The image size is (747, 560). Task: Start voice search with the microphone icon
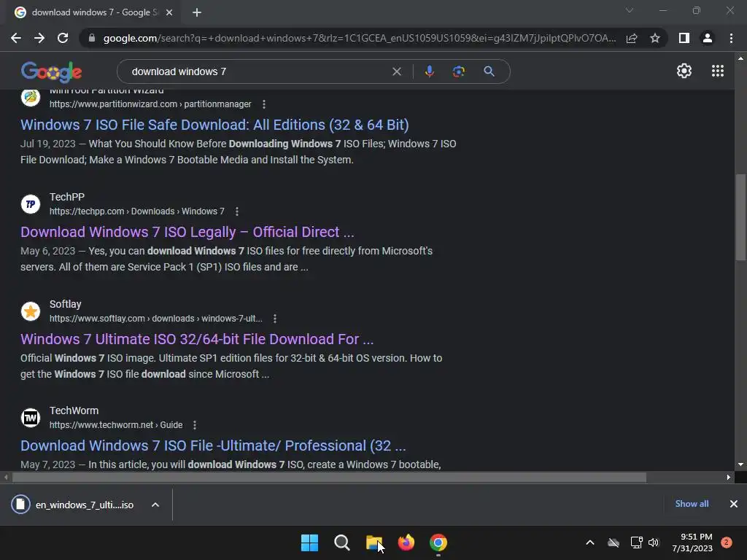click(429, 71)
